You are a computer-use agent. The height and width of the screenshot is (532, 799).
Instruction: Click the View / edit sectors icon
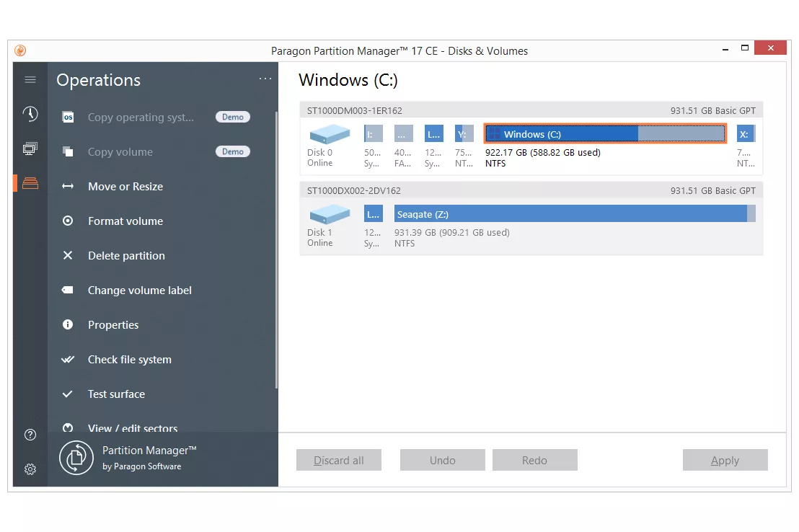(68, 427)
